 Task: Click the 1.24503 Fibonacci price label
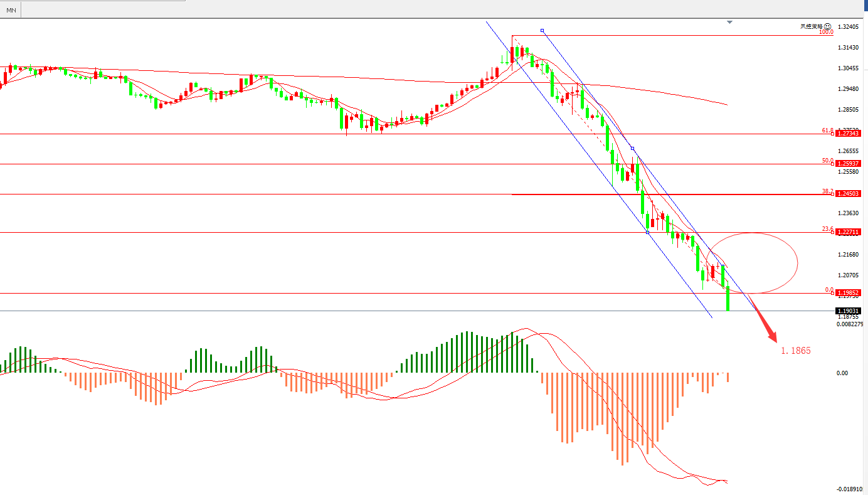(847, 194)
